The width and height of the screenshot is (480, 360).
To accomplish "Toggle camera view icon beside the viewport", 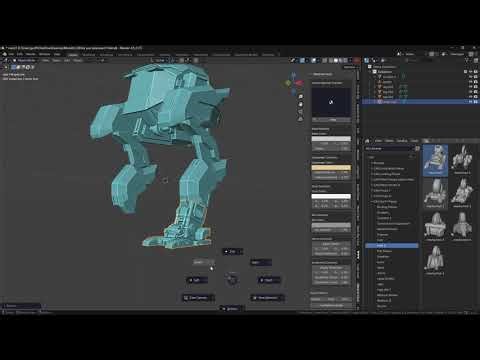I will [300, 112].
